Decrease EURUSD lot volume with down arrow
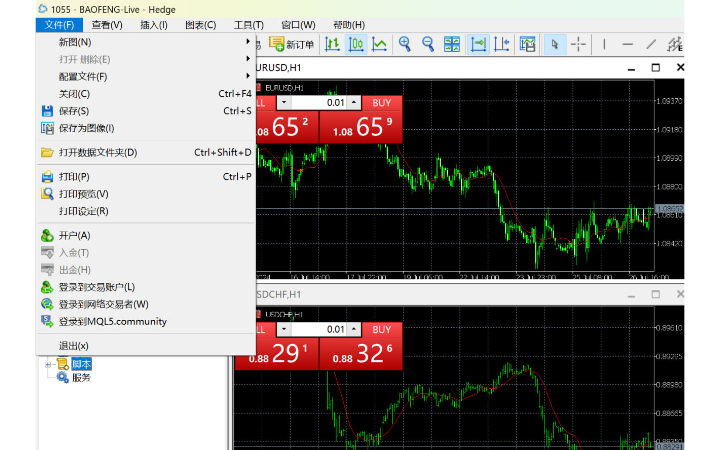Viewport: 720px width, 450px height. (x=284, y=103)
